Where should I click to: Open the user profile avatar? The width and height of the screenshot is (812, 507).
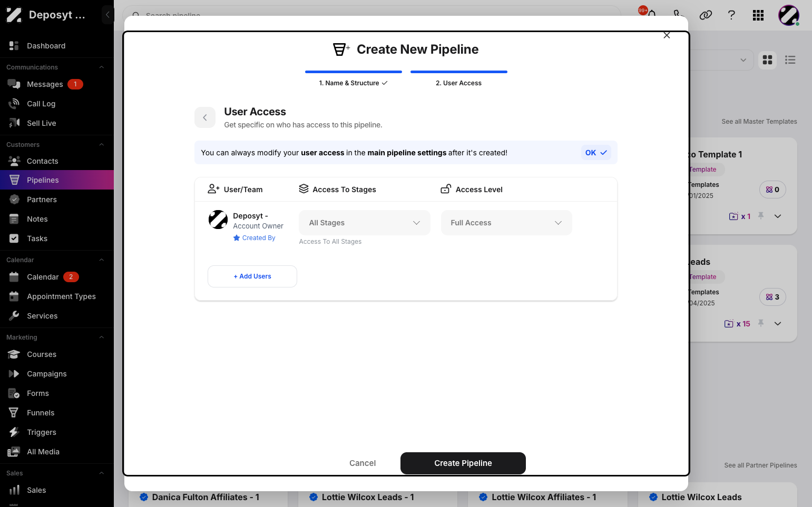[789, 15]
